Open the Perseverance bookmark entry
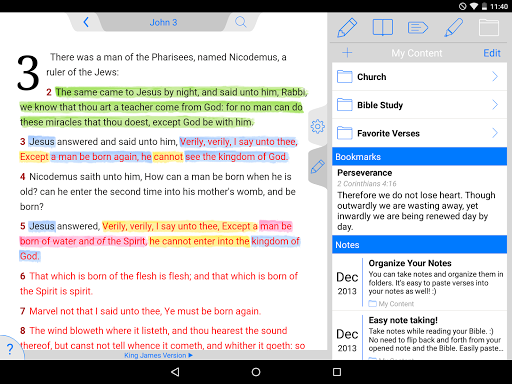The width and height of the screenshot is (512, 384). point(419,200)
